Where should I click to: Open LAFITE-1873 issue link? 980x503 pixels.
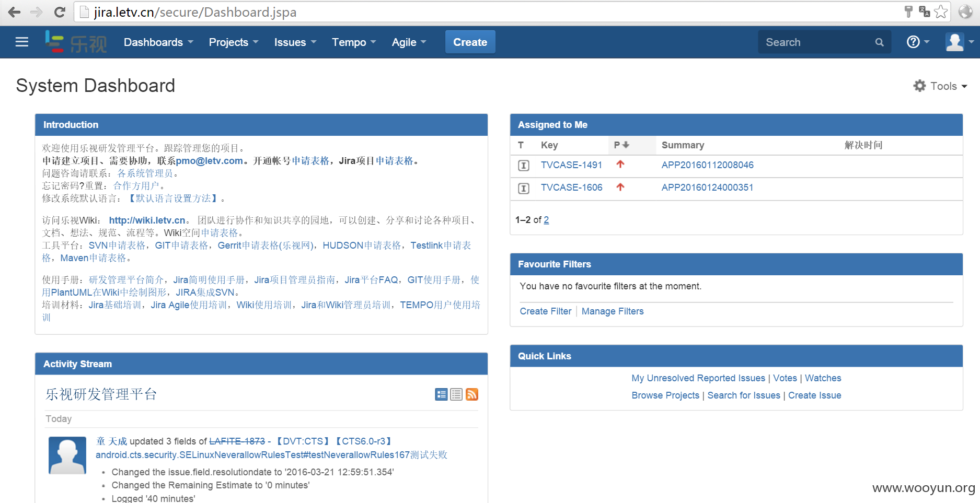click(237, 441)
